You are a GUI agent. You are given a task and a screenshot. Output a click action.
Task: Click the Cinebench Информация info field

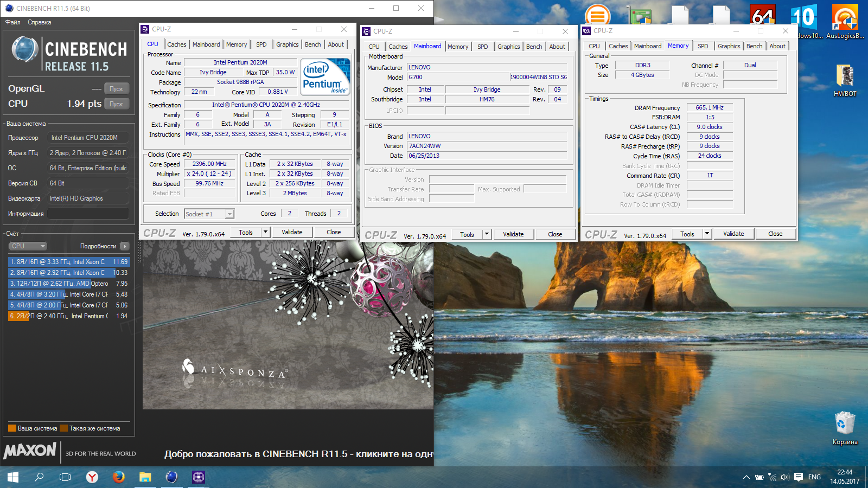point(88,214)
